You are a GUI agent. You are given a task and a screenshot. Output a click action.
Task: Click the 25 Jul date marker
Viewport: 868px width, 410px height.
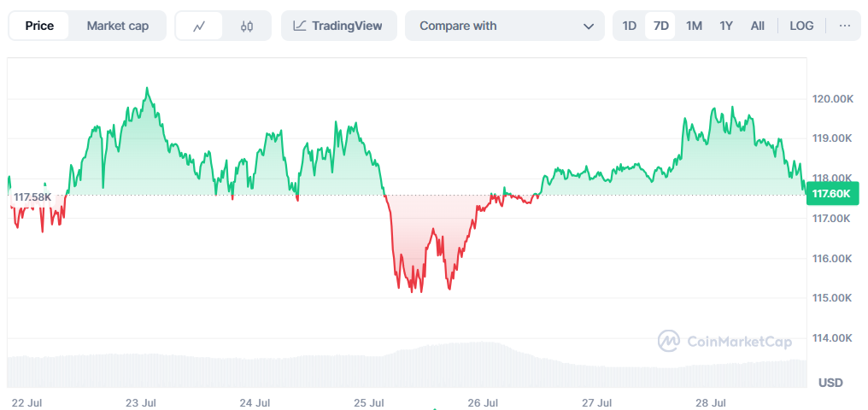pyautogui.click(x=369, y=402)
